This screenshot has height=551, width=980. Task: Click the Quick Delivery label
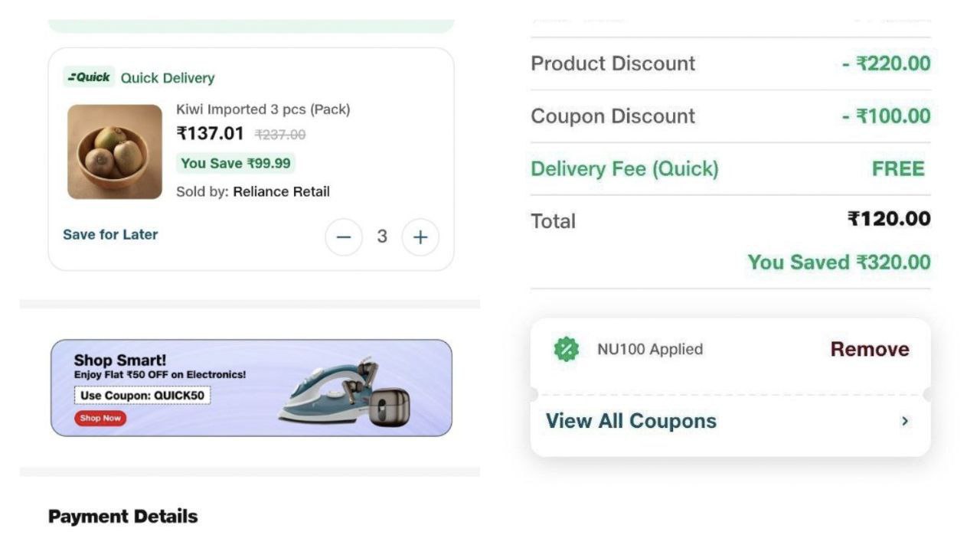click(168, 78)
